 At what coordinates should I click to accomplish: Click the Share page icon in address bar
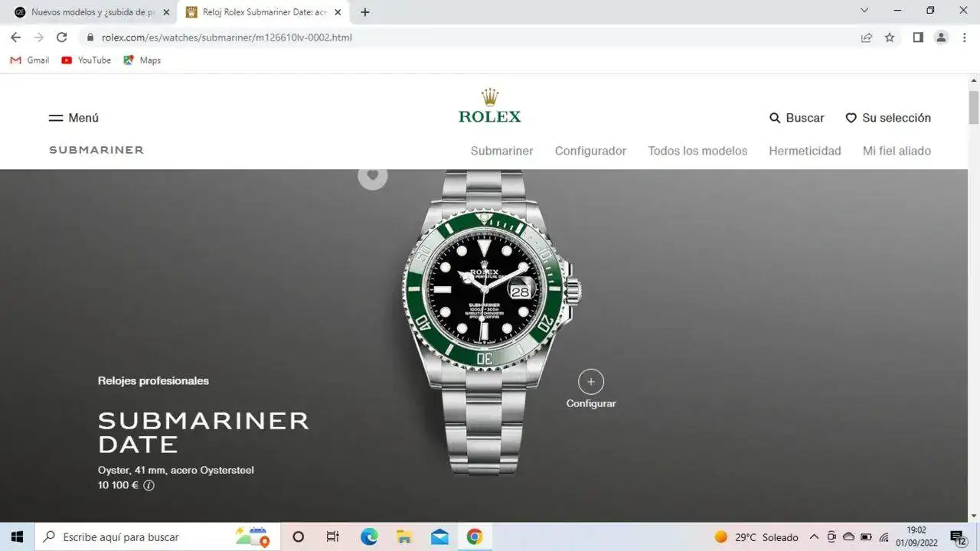point(867,37)
